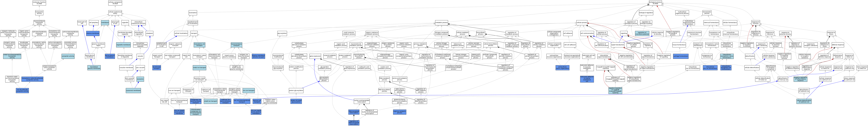This screenshot has height=126, width=868.
Task: Click 'arginine metabolic process' node
Action: pyautogui.click(x=400, y=112)
